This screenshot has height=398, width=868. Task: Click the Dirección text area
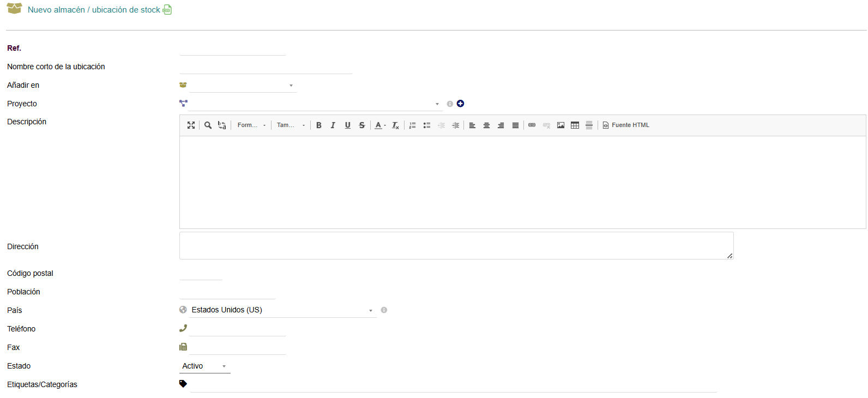click(x=456, y=246)
